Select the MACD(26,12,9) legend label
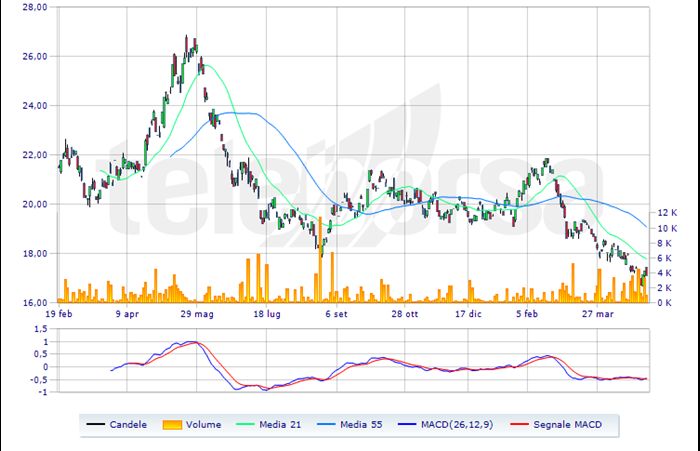The height and width of the screenshot is (451, 700). tap(457, 424)
